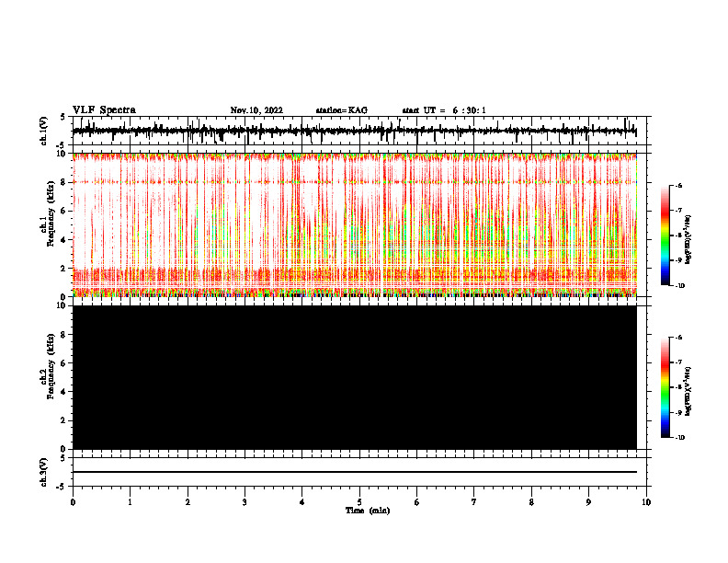728x563 pixels.
Task: Click time axis tick label "10"
Action: pyautogui.click(x=646, y=502)
